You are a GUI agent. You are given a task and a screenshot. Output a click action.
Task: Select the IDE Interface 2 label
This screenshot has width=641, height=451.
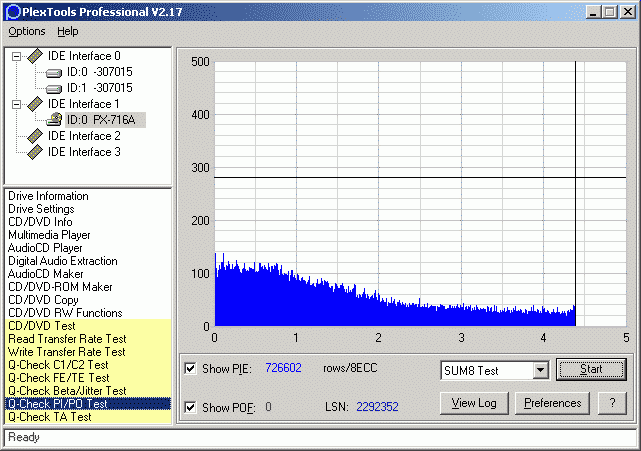coord(84,136)
